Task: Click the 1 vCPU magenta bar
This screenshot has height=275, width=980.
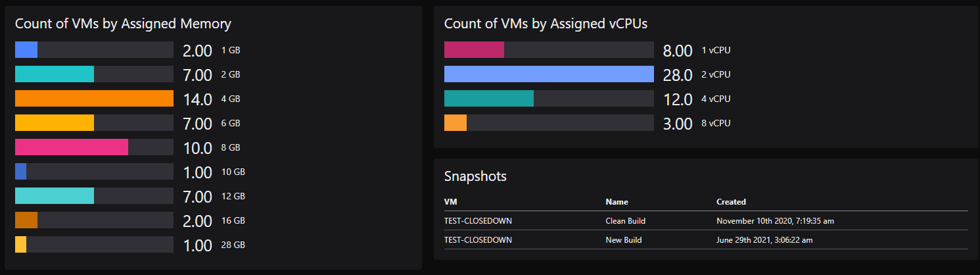Action: click(x=474, y=50)
